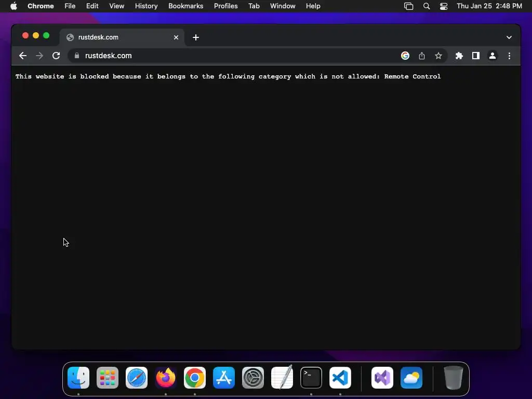
Task: Open System Preferences from the Dock
Action: [x=253, y=378]
